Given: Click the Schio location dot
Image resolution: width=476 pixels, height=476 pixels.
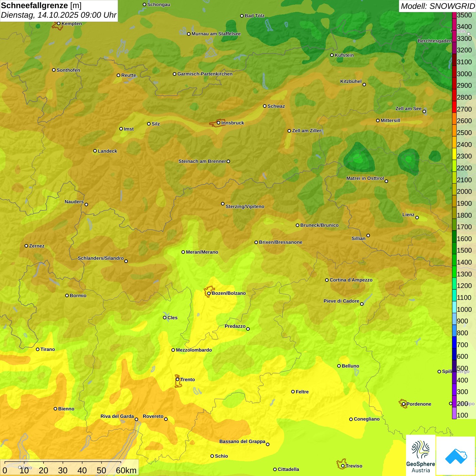Looking at the screenshot, I should pyautogui.click(x=212, y=456).
